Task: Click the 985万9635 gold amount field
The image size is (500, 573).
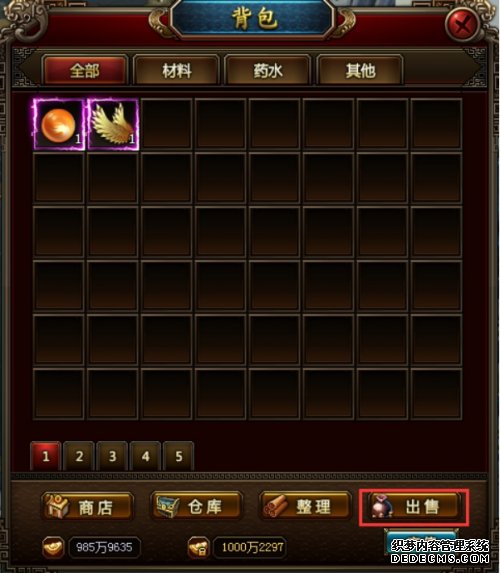Action: pyautogui.click(x=105, y=547)
